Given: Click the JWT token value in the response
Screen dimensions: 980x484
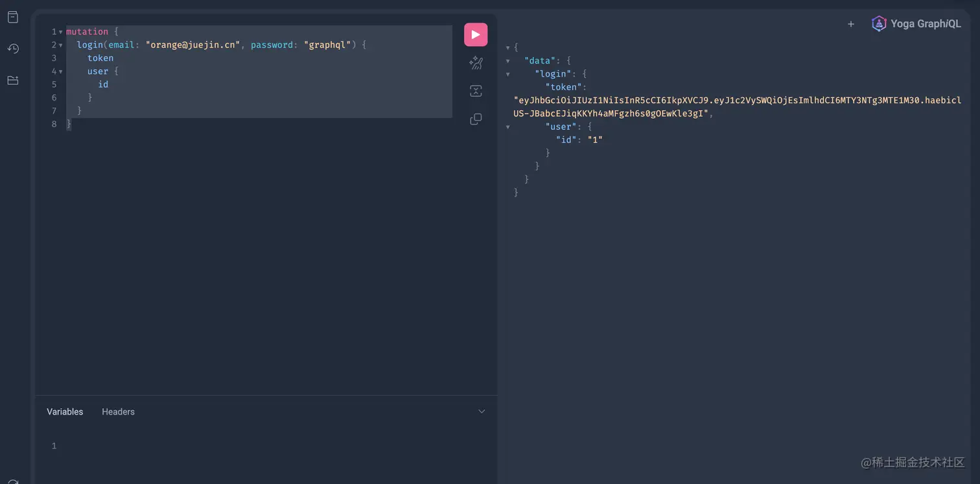Looking at the screenshot, I should (x=737, y=106).
